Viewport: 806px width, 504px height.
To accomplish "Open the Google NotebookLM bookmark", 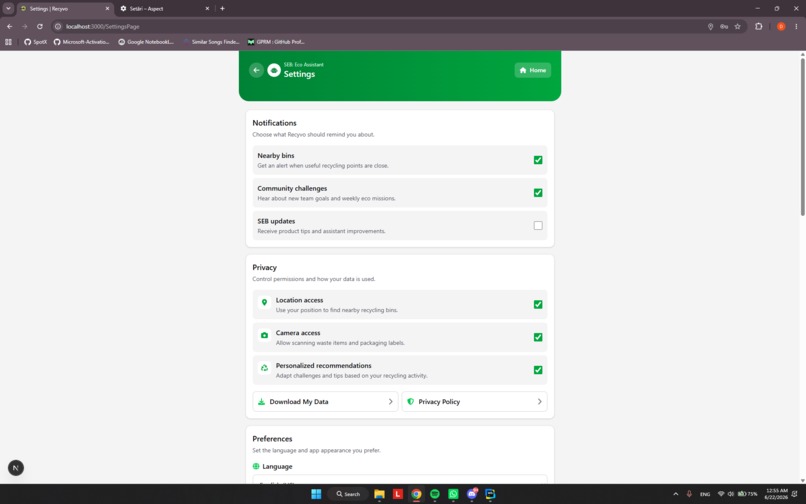I will click(x=146, y=42).
